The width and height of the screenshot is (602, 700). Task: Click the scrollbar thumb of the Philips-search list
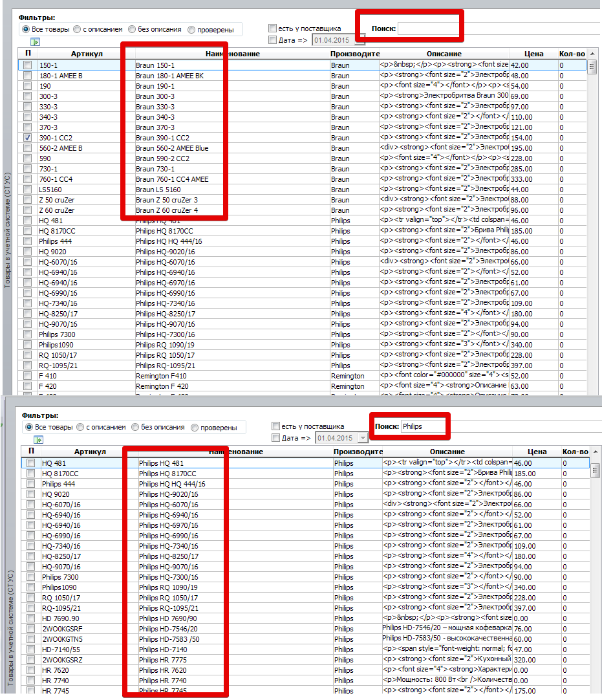click(596, 470)
